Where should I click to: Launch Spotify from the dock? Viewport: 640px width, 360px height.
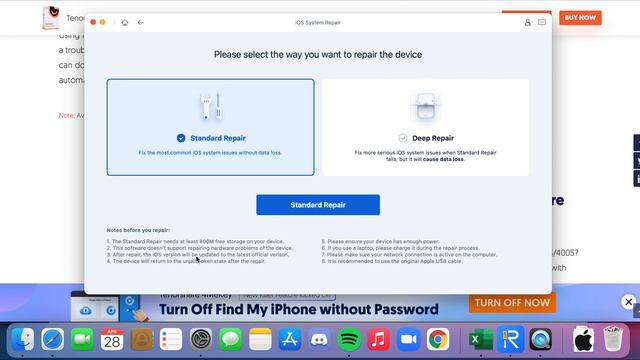click(x=349, y=339)
